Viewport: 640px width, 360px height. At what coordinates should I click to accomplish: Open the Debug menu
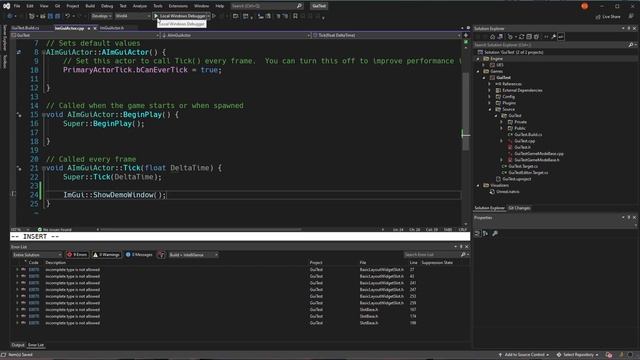tap(107, 6)
